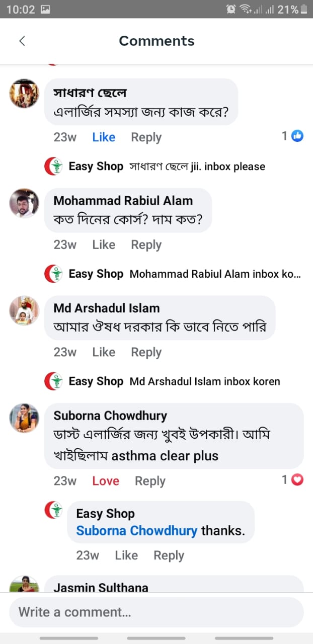Open Mohammad Rabiul Alam's profile picture
The width and height of the screenshot is (313, 644).
pos(24,203)
